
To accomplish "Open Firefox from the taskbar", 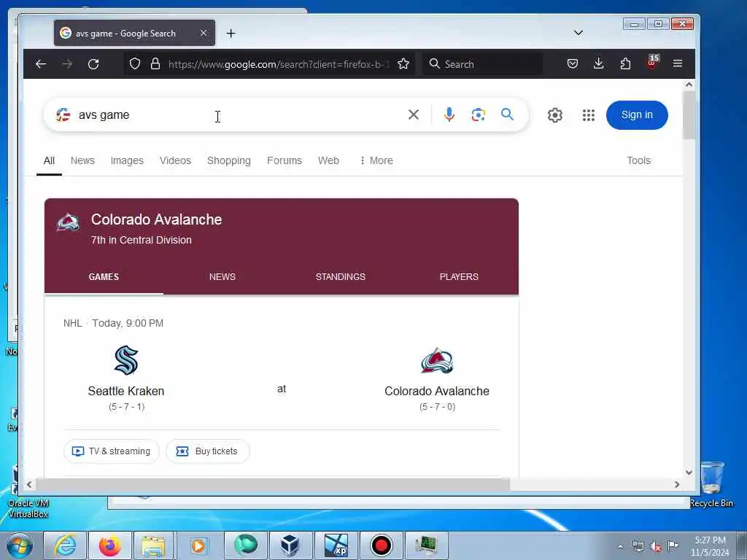I will click(109, 545).
